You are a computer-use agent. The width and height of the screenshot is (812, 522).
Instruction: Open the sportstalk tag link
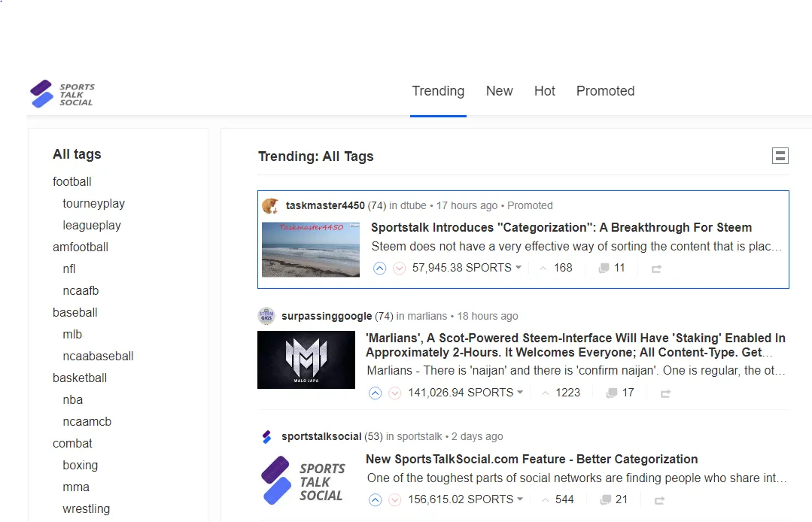419,437
